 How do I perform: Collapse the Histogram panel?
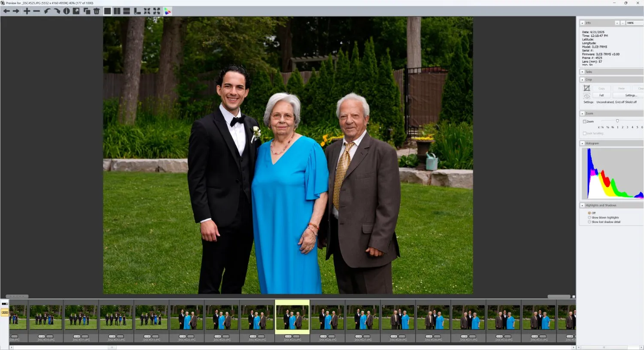coord(583,143)
